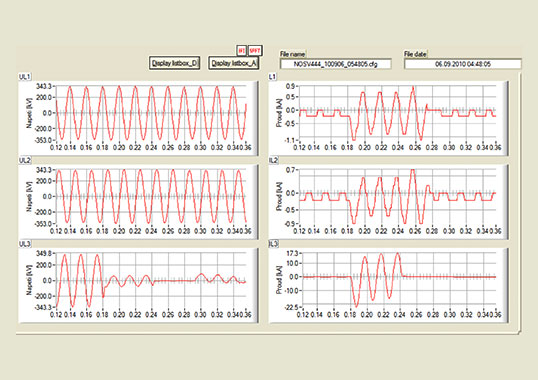This screenshot has height=380, width=538.
Task: Click the UL3 graph title label
Action: point(24,244)
